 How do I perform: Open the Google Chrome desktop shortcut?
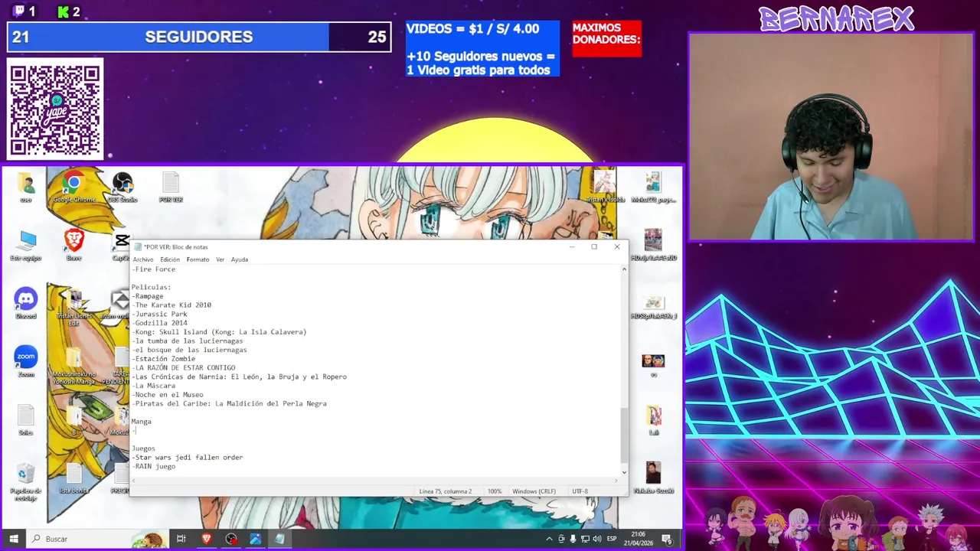click(73, 187)
